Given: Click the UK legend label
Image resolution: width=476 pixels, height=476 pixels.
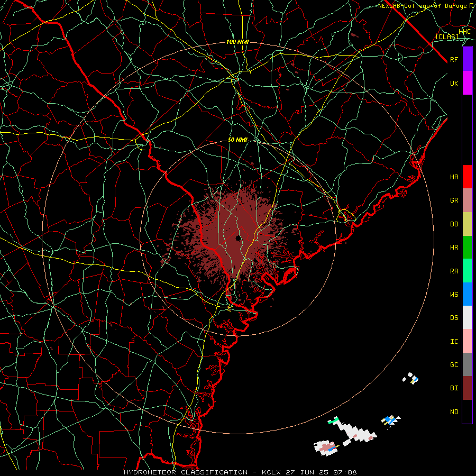Looking at the screenshot, I should pos(454,83).
